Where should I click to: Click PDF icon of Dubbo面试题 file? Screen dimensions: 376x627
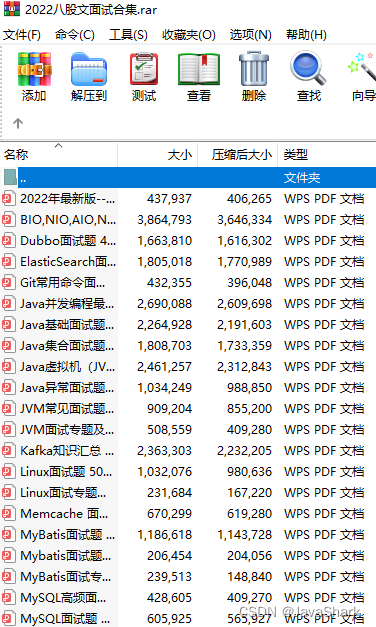coord(9,241)
